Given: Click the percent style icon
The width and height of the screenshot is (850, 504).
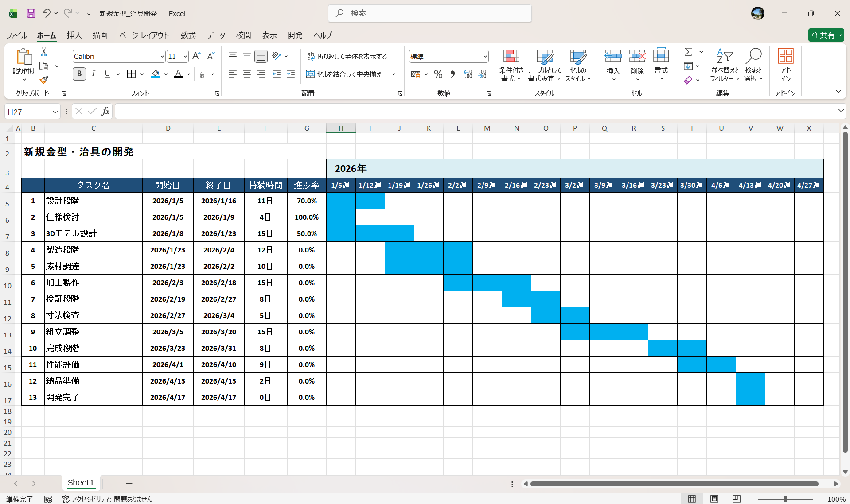Looking at the screenshot, I should pos(438,74).
